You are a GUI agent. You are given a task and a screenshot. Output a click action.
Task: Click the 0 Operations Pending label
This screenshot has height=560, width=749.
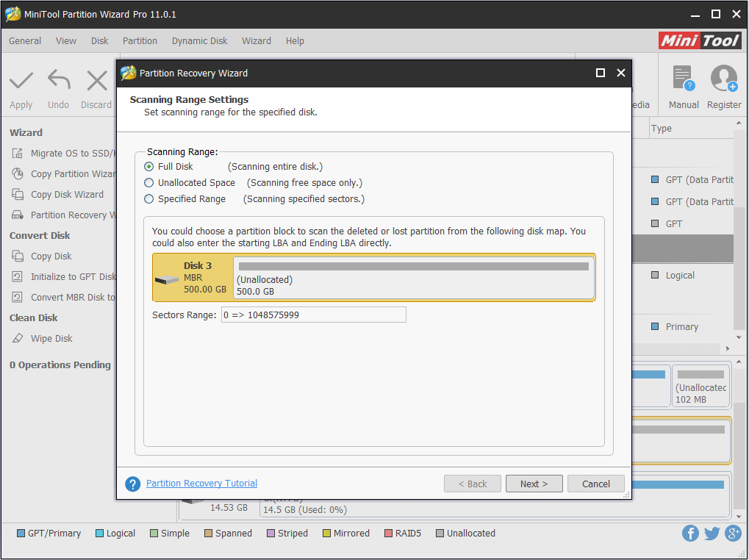pos(60,365)
